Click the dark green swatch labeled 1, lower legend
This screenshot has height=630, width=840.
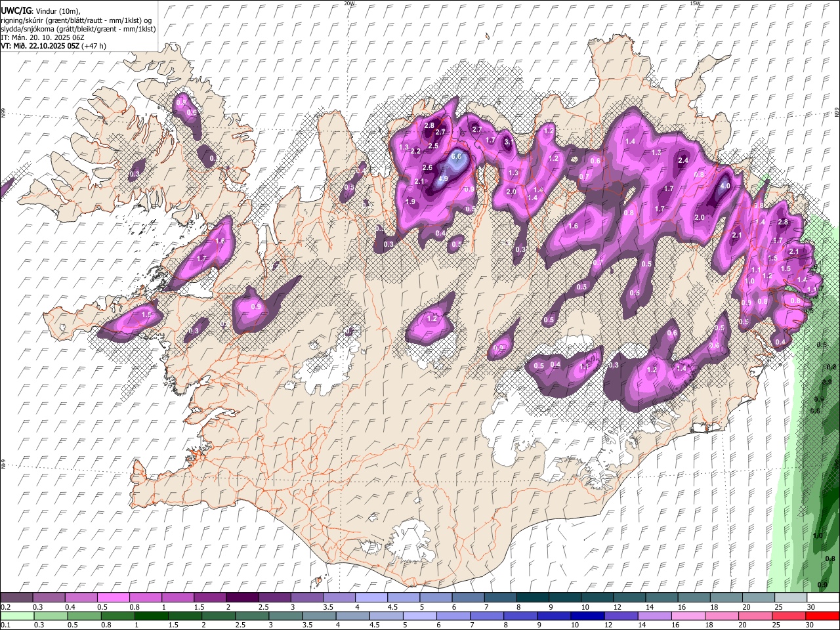[x=150, y=616]
